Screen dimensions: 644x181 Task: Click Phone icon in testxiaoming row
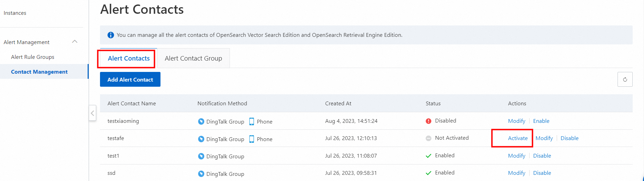tap(252, 121)
